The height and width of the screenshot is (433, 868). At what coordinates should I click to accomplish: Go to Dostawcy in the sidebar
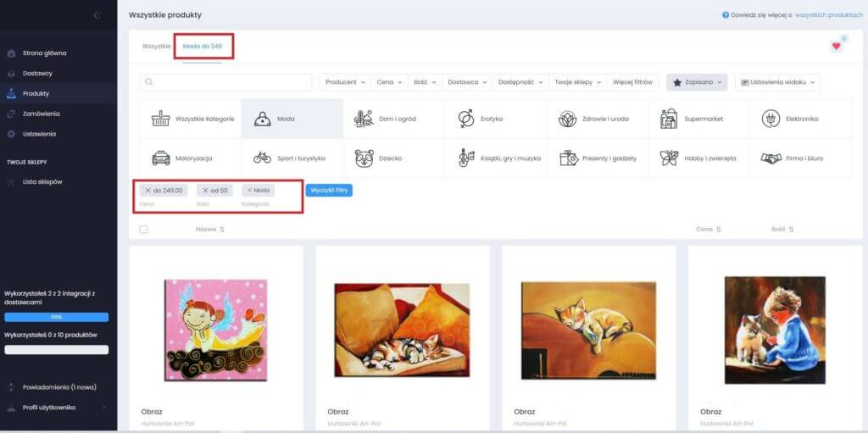(37, 73)
